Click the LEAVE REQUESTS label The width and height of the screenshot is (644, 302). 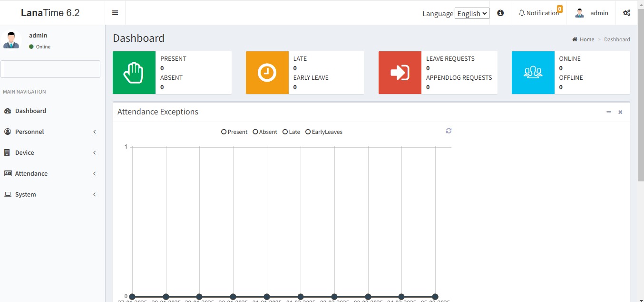pos(450,58)
